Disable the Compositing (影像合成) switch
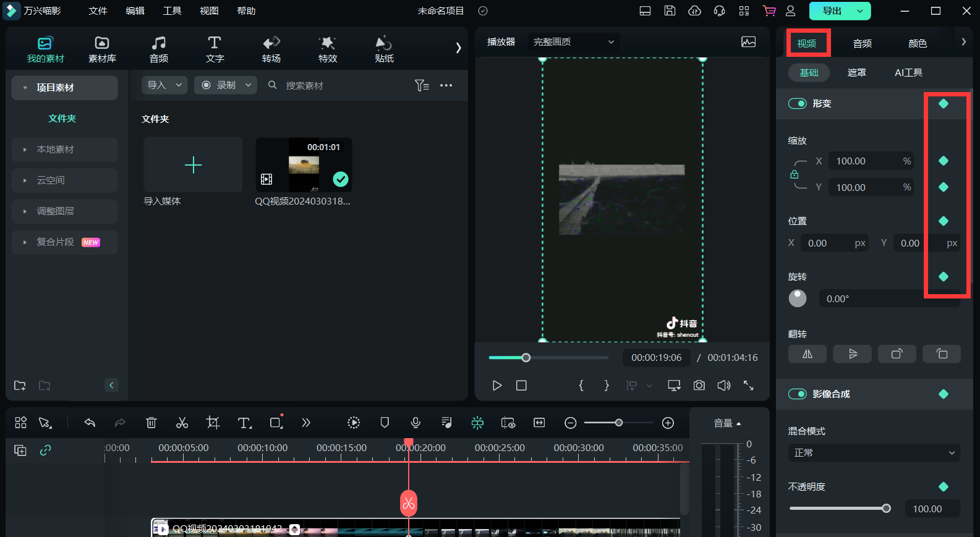980x537 pixels. 797,394
